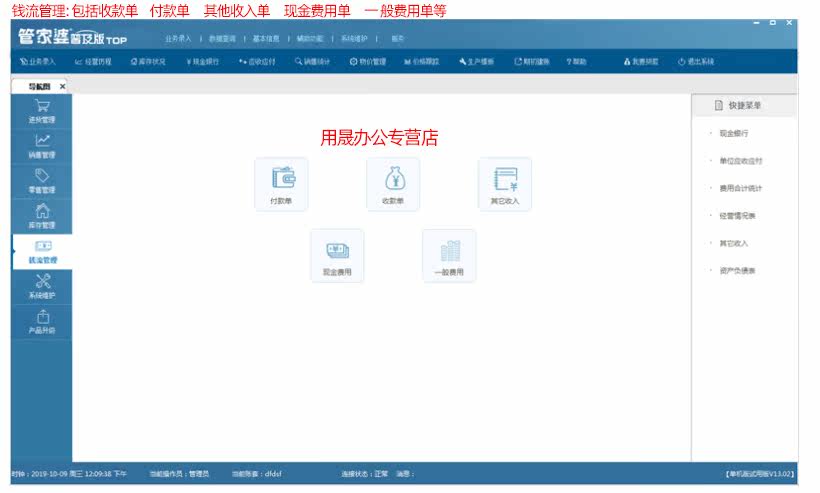Select 钱流管理 cash sidebar icon
This screenshot has width=820, height=493.
click(x=42, y=252)
